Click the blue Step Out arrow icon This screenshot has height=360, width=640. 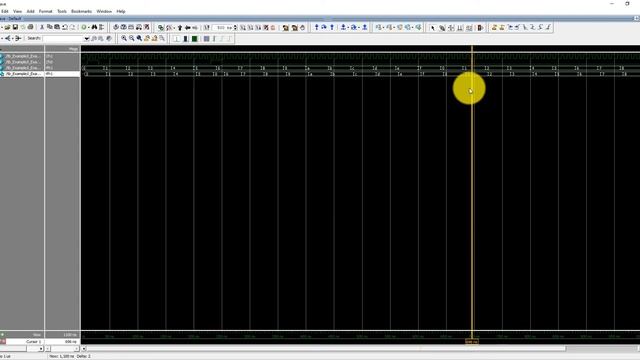pos(332,27)
